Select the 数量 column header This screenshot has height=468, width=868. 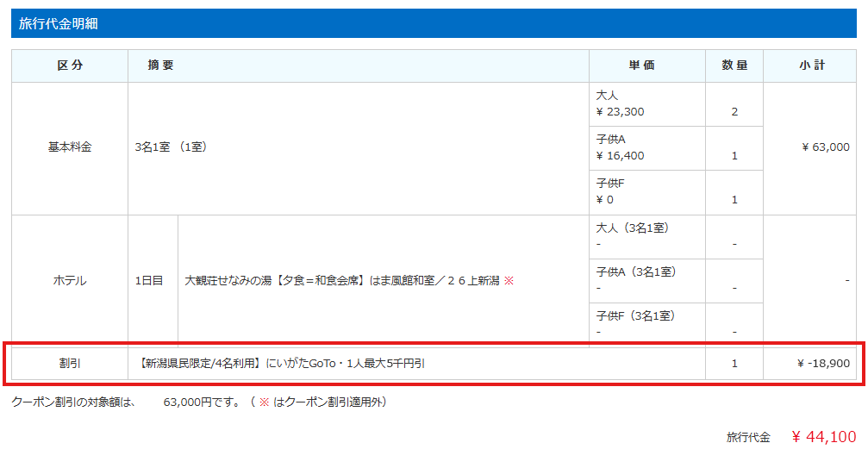click(x=734, y=66)
